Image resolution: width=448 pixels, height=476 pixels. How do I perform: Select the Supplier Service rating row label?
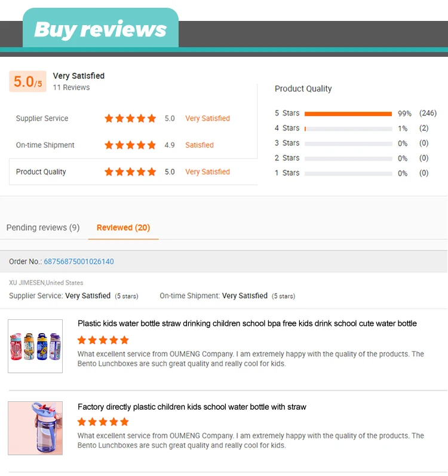point(42,118)
